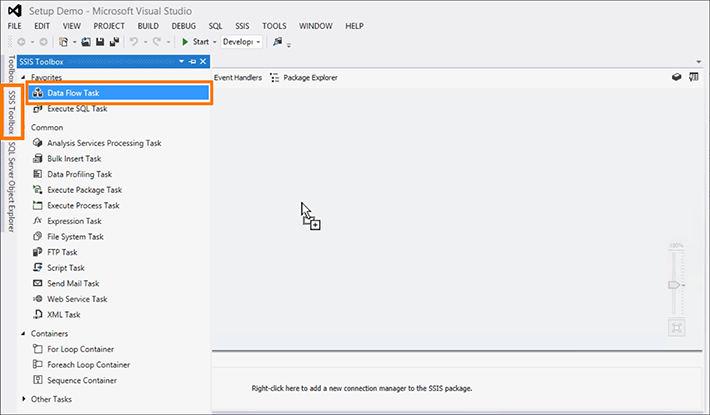710x415 pixels.
Task: Click the Visual Studio logo icon
Action: (14, 10)
